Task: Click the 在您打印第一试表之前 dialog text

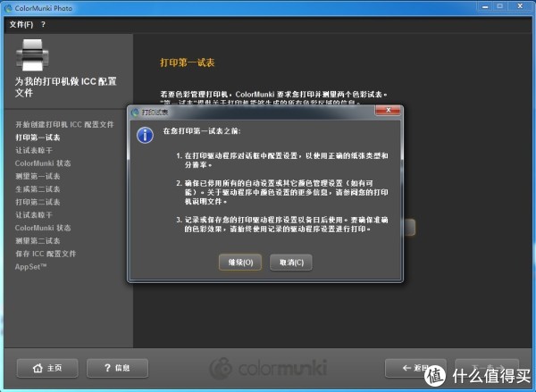Action: click(202, 131)
